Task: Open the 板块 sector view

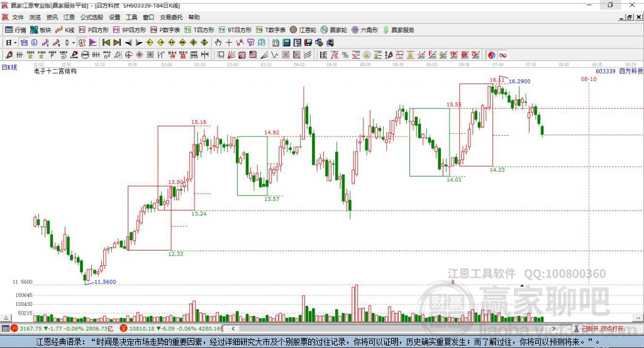Action: (x=41, y=30)
